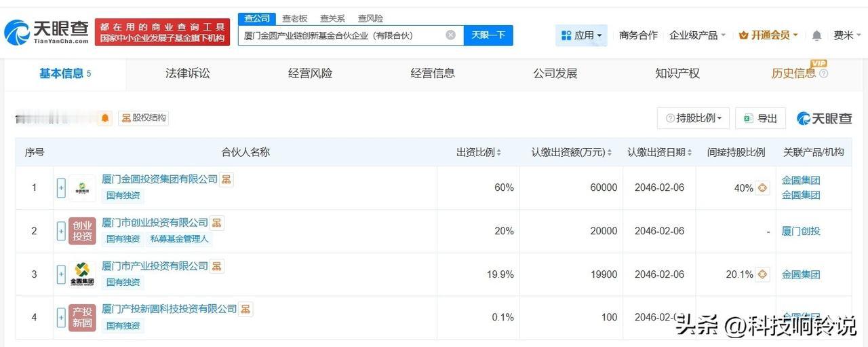Viewport: 868px width, 347px height.
Task: Open 厦门创投 related organization link
Action: (x=801, y=231)
